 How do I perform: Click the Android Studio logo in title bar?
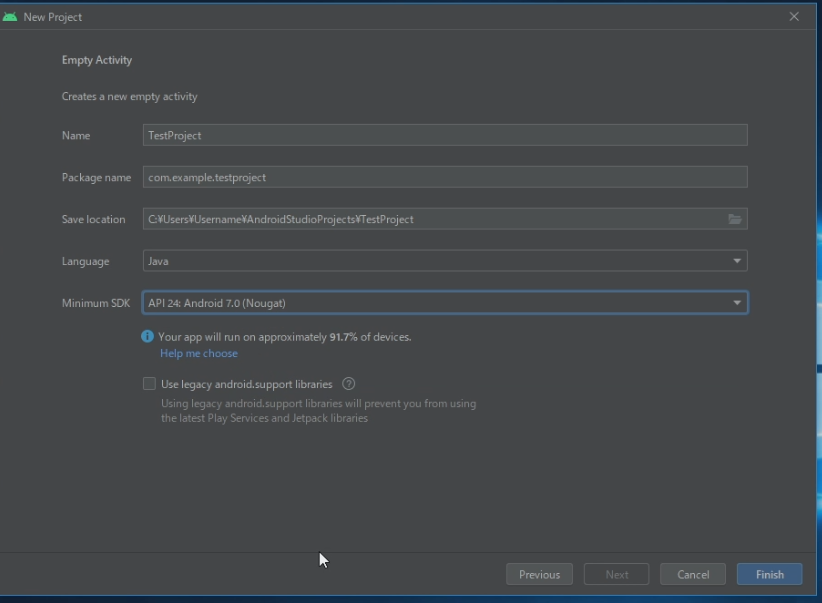[x=11, y=17]
